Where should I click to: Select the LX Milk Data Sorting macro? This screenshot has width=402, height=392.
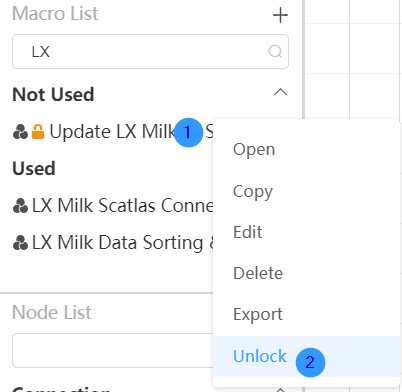(x=113, y=243)
